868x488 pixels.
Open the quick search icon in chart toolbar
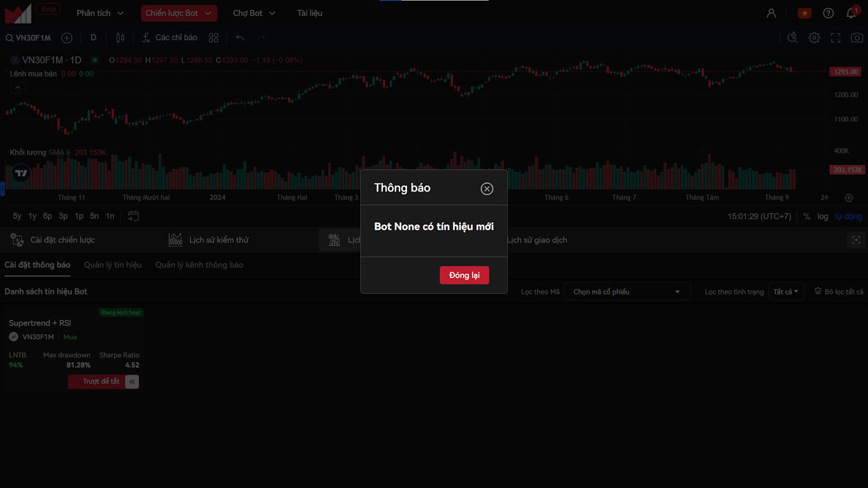click(793, 37)
